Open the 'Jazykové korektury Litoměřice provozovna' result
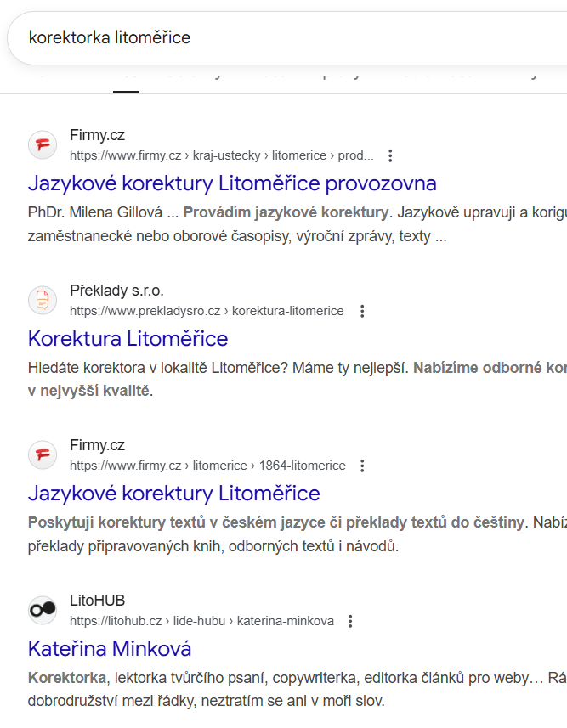 (232, 183)
